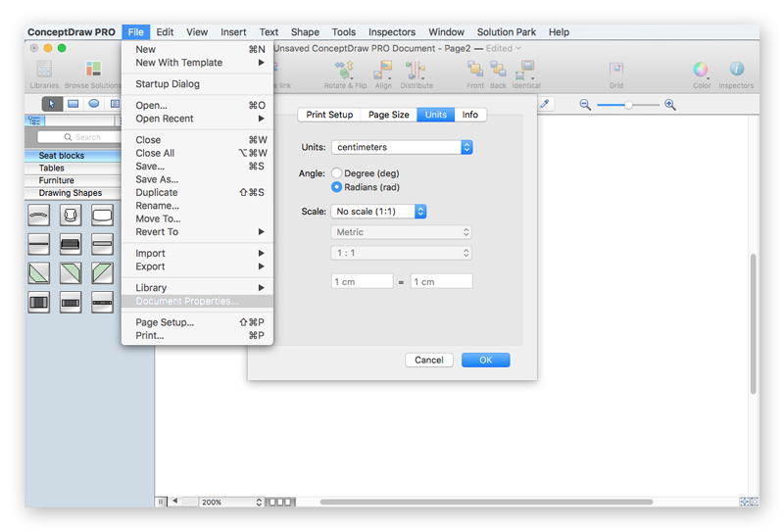Screen dimensions: 784x532
Task: Click the eyedropper tool icon
Action: pos(545,104)
